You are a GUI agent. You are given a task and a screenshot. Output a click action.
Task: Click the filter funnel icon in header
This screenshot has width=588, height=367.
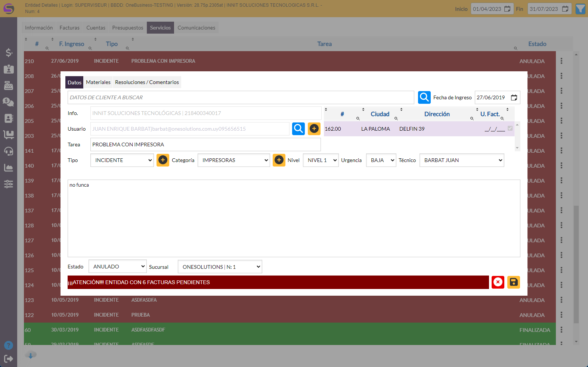pos(581,9)
